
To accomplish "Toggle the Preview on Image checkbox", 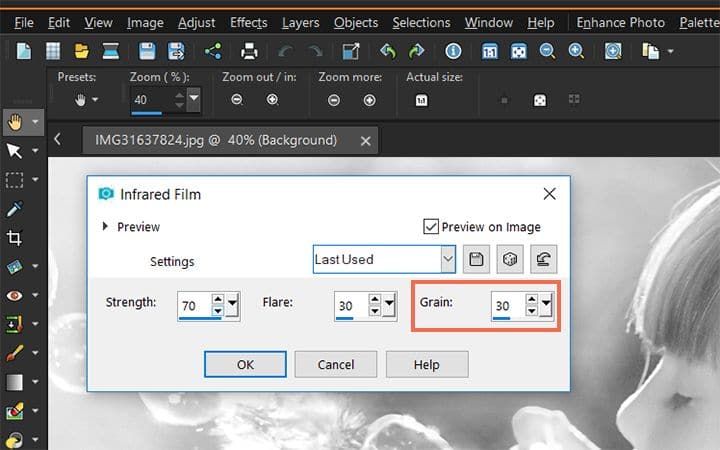I will pos(430,226).
